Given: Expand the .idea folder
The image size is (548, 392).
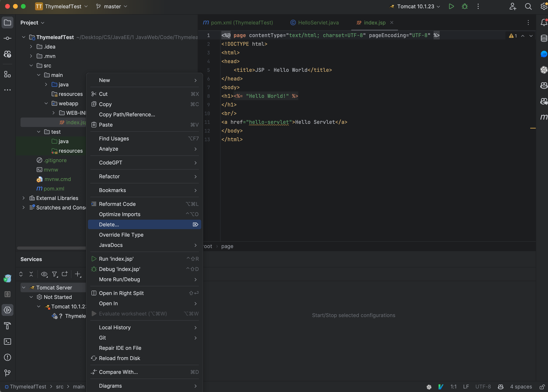Looking at the screenshot, I should click(31, 47).
